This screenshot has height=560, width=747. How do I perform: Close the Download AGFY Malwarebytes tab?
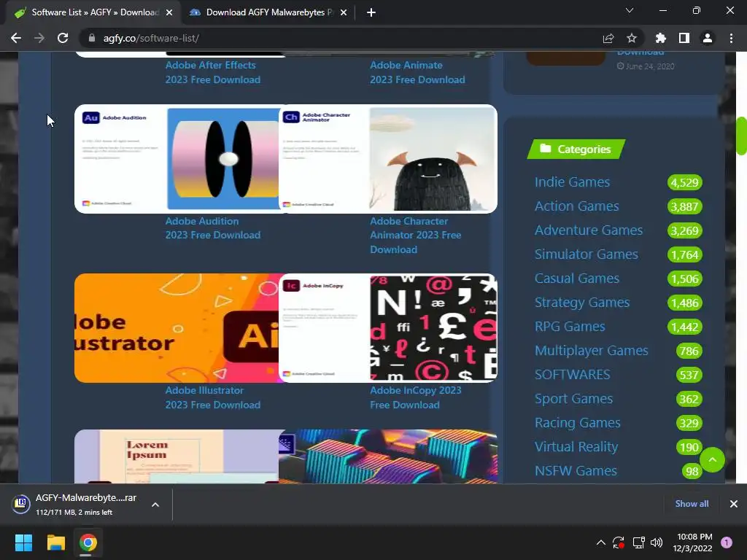(x=344, y=12)
